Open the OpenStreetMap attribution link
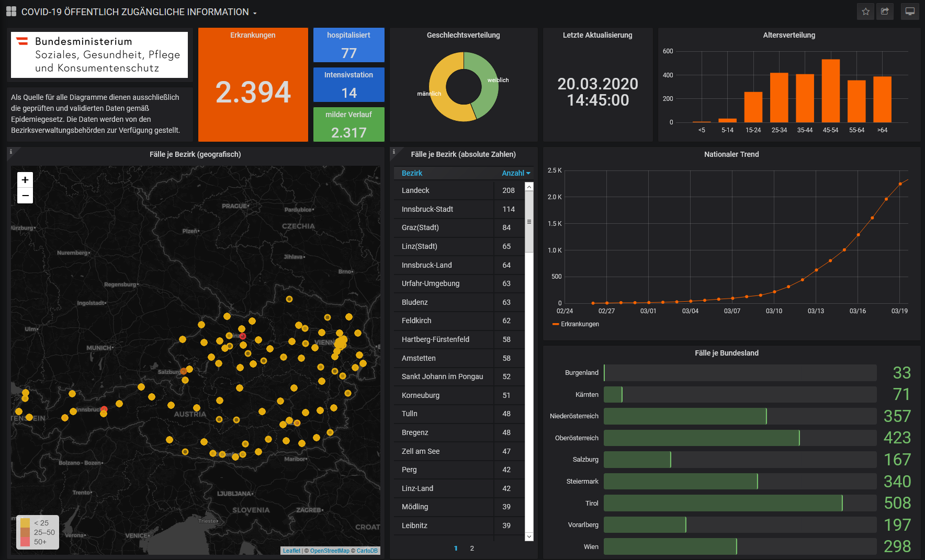Viewport: 925px width, 560px height. point(330,551)
